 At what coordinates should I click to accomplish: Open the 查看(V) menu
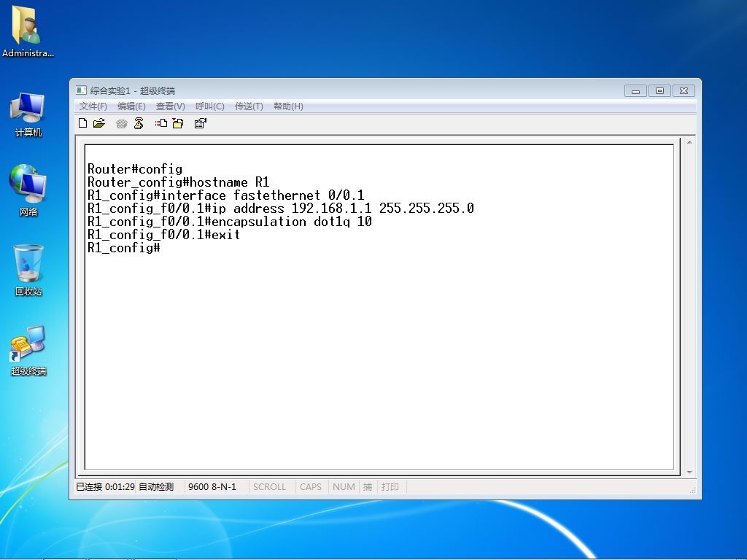(170, 106)
